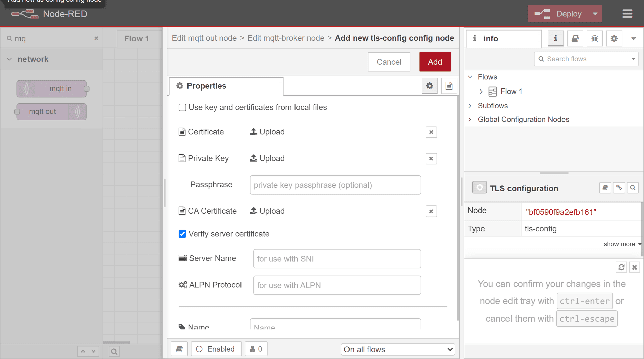Viewport: 644px width, 359px height.
Task: Enable Use key and certificates from local files
Action: (182, 107)
